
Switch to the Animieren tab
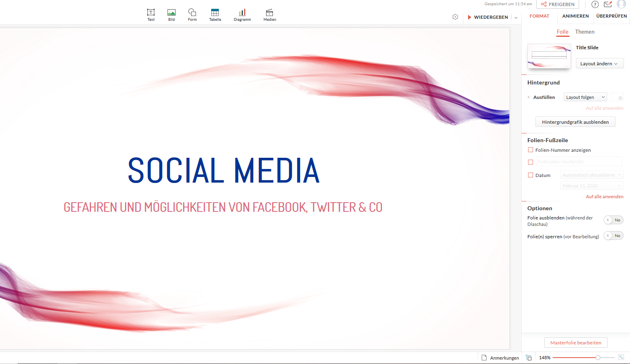click(575, 16)
